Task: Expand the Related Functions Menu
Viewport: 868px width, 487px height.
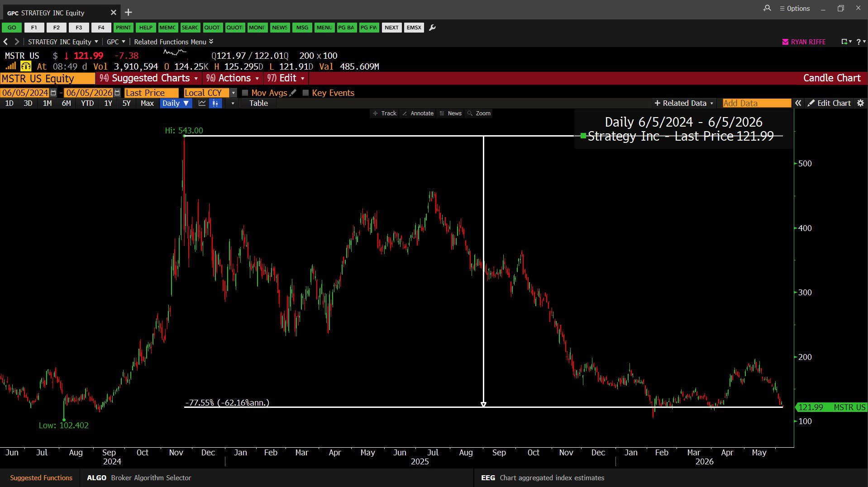Action: coord(174,42)
